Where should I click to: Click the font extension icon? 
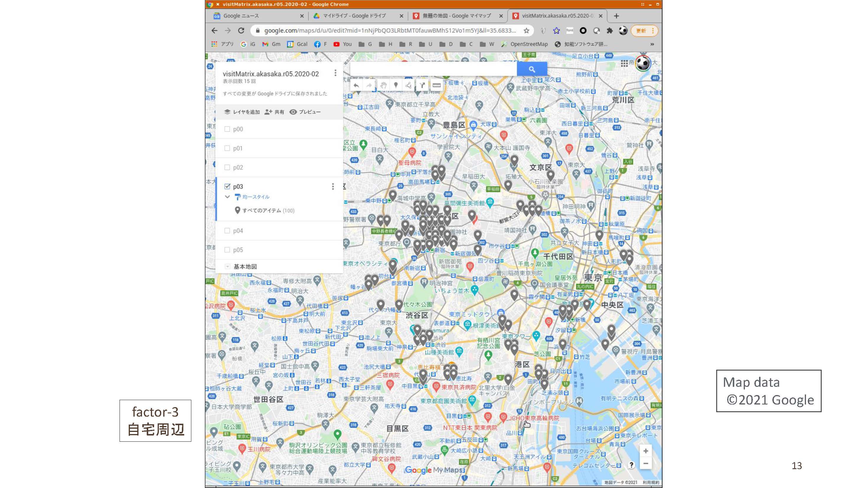[570, 31]
